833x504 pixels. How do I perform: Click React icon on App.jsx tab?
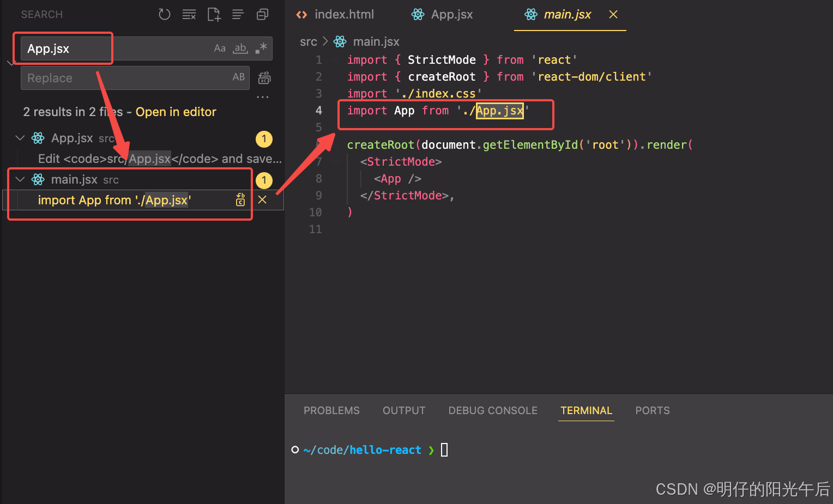[x=418, y=15]
